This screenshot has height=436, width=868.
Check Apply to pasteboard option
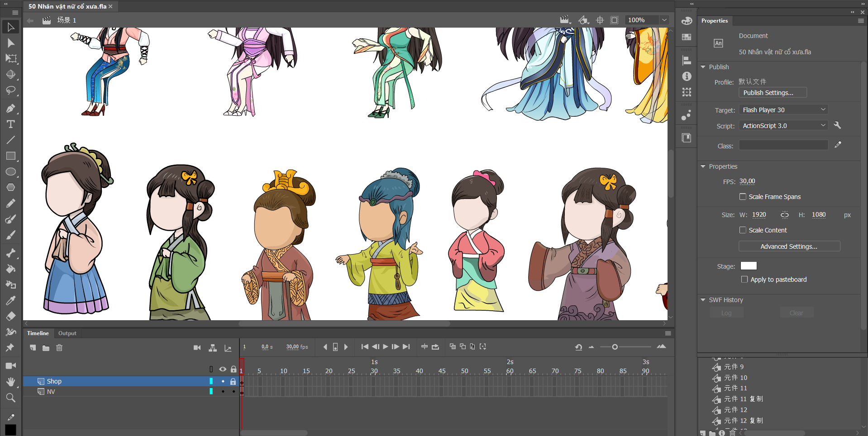click(x=744, y=280)
